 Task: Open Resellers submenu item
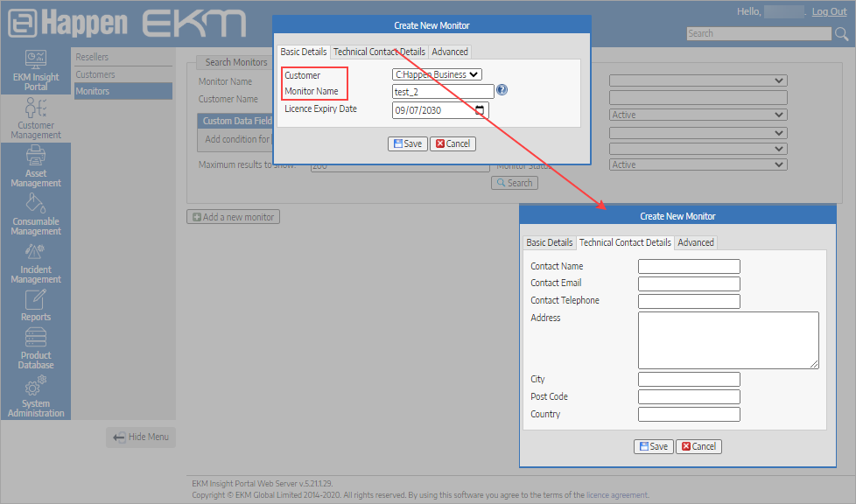123,57
